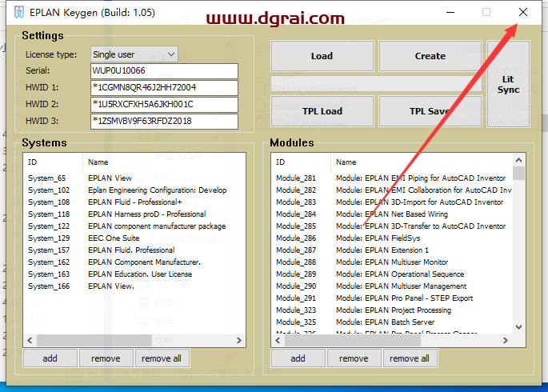
Task: Select System_108 EPLAN Fluid Professional+ row
Action: [x=134, y=202]
